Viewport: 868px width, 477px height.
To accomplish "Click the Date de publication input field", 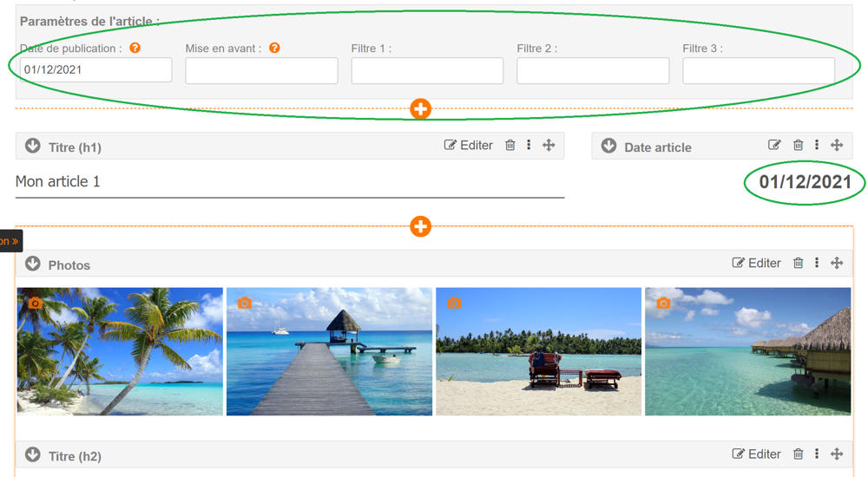I will point(95,70).
